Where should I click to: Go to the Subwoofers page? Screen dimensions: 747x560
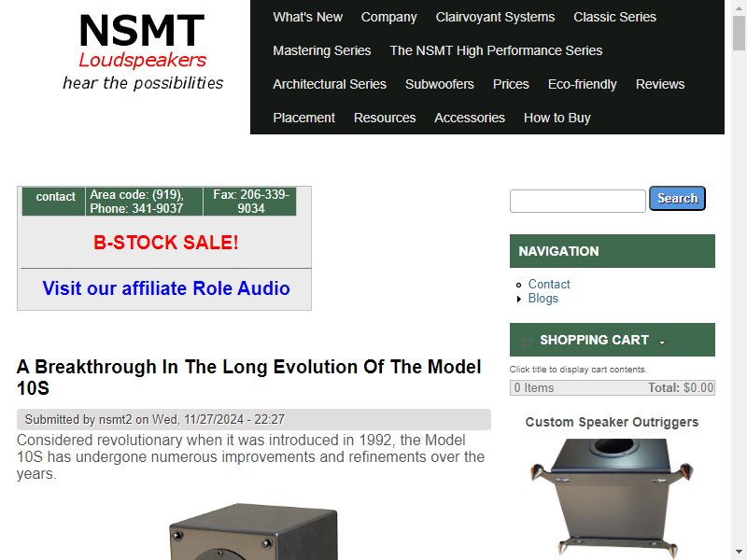(439, 84)
